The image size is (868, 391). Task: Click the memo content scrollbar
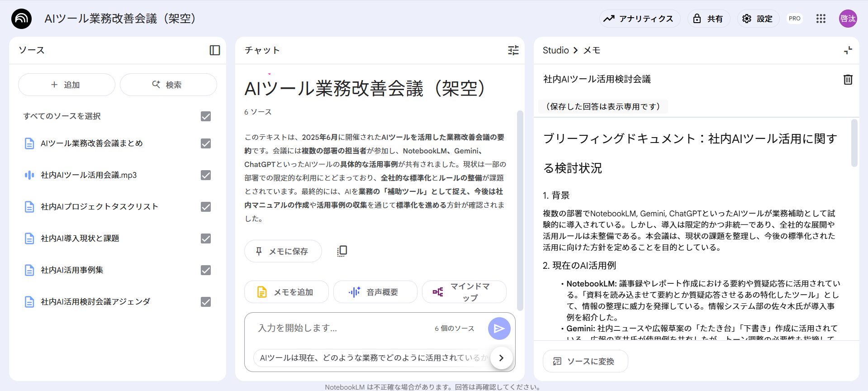click(x=854, y=143)
